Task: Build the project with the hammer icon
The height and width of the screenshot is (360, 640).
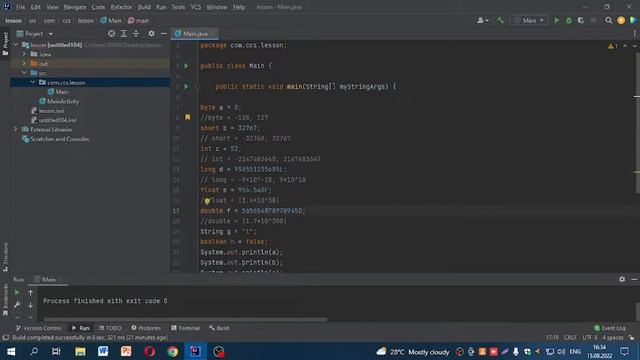Action: tap(500, 20)
